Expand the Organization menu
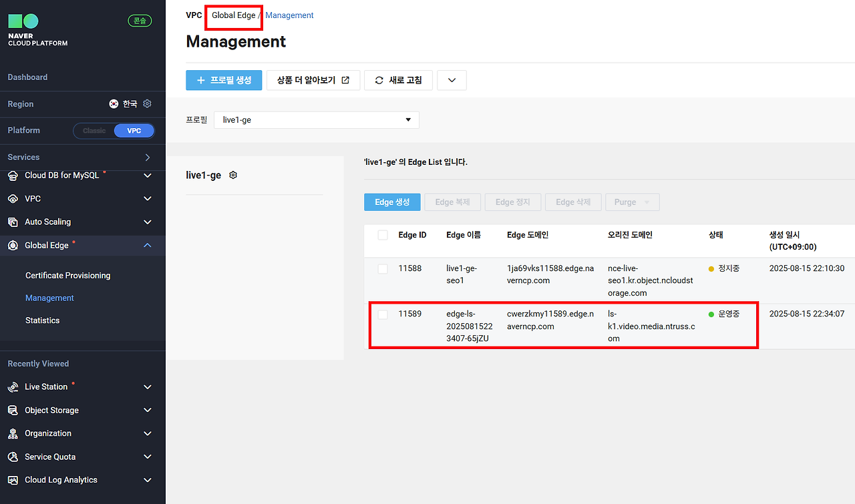The width and height of the screenshot is (855, 504). (148, 434)
